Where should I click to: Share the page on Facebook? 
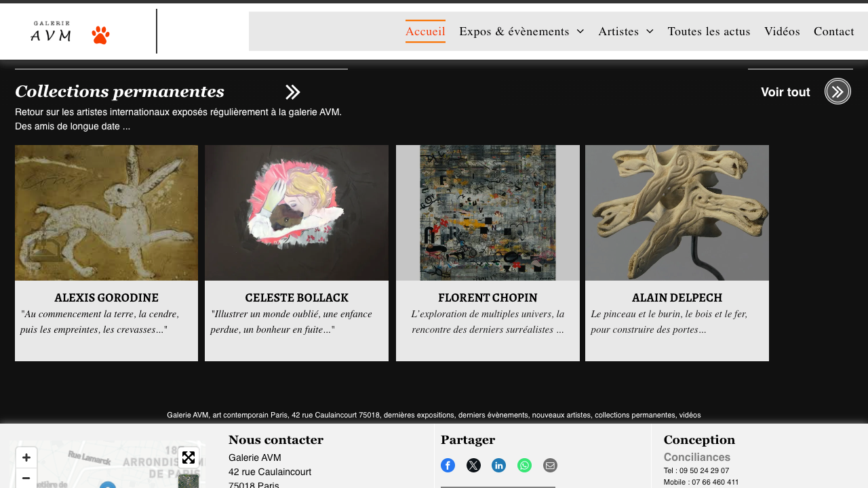point(448,466)
